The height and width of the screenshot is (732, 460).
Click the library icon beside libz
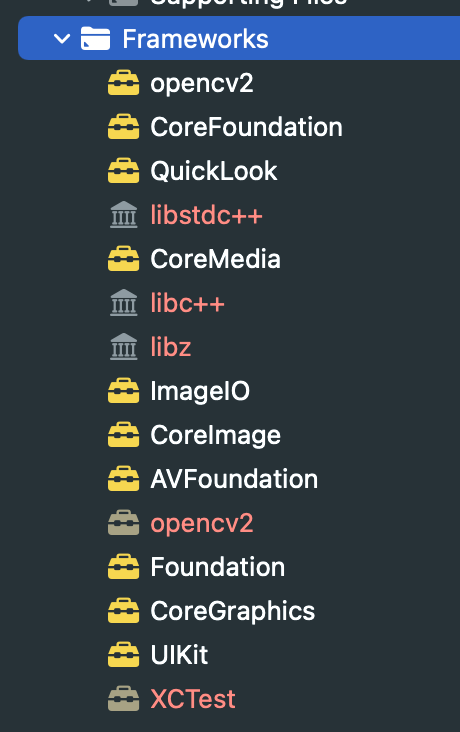click(x=124, y=346)
